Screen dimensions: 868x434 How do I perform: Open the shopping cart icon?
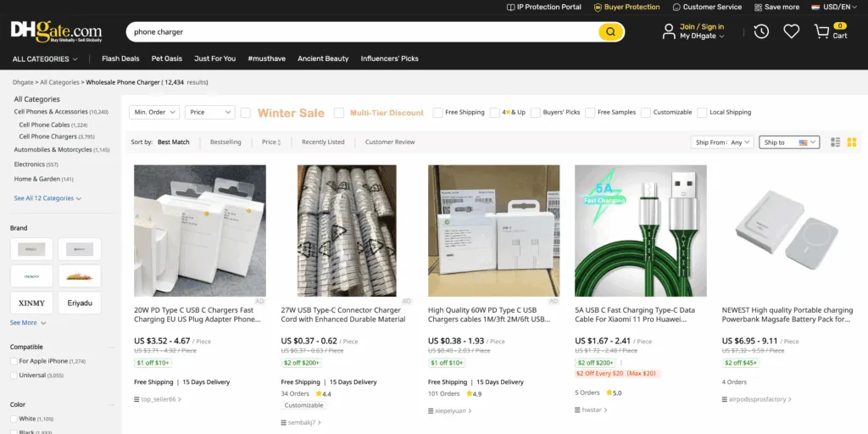(x=821, y=31)
